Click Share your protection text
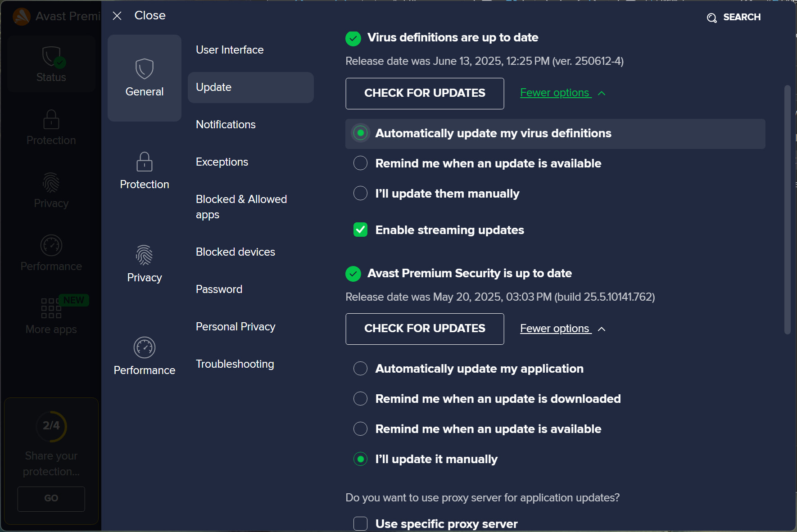797x532 pixels. click(x=51, y=464)
